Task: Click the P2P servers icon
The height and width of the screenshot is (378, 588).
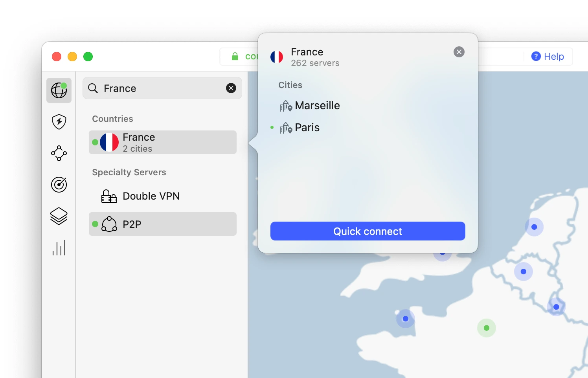Action: click(x=109, y=224)
